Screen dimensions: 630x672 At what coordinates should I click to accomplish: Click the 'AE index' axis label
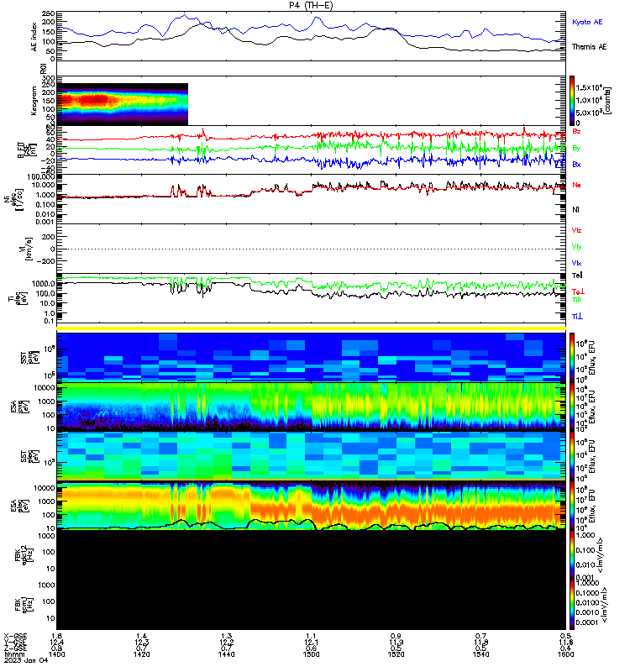tap(34, 37)
